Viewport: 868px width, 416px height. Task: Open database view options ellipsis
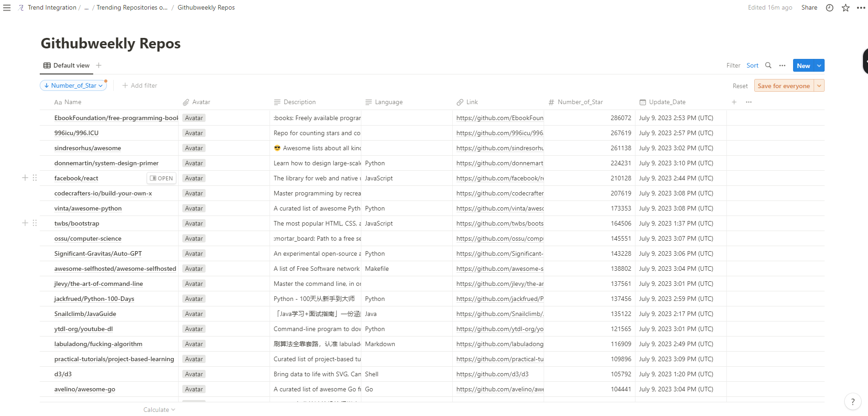point(783,65)
